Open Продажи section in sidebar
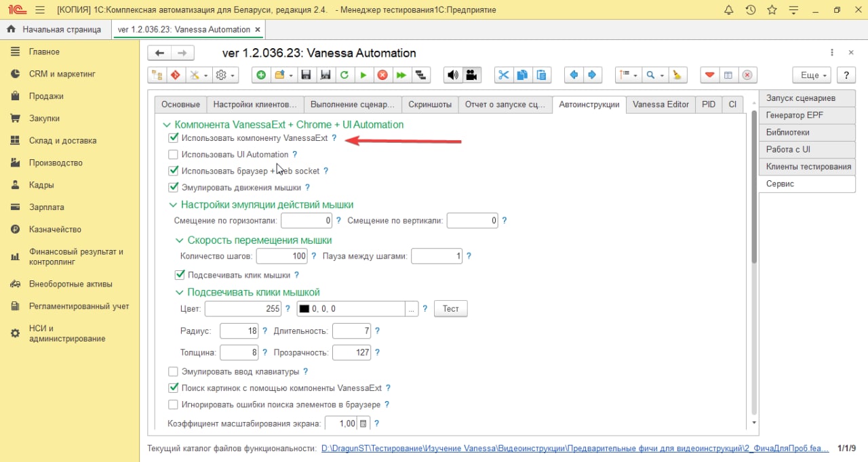Image resolution: width=868 pixels, height=462 pixels. 46,96
